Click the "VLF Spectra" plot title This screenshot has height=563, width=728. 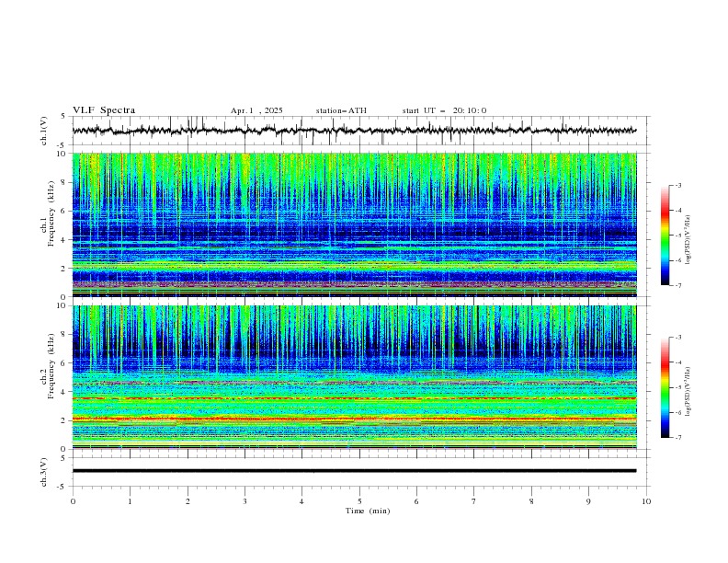click(104, 110)
